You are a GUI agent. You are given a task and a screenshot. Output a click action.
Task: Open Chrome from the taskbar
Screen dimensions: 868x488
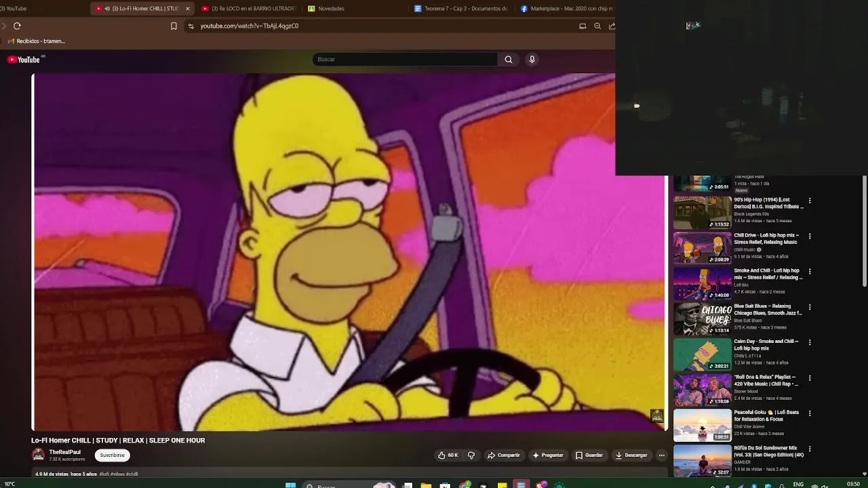465,485
